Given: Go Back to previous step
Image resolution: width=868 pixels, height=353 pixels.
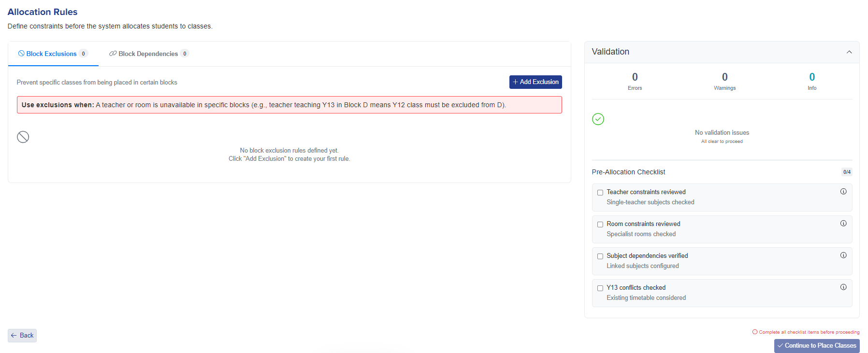Looking at the screenshot, I should 22,336.
